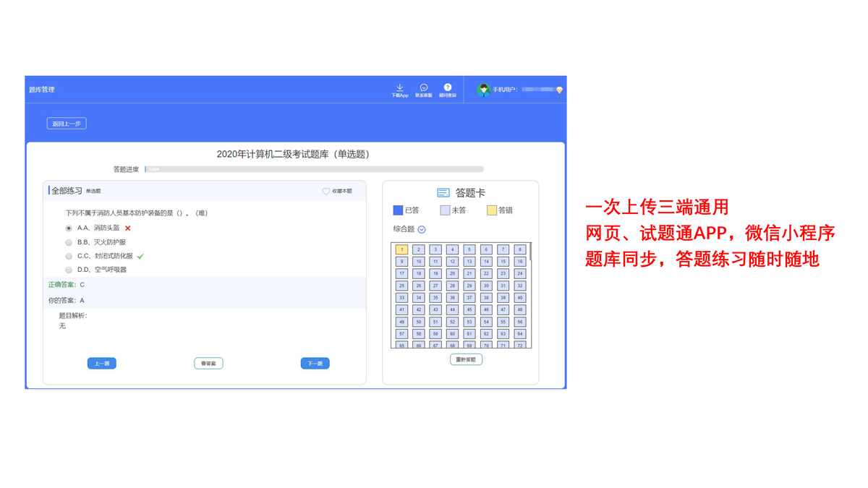The width and height of the screenshot is (868, 488).
Task: Click the 答题进度 progress bar
Action: pyautogui.click(x=314, y=169)
